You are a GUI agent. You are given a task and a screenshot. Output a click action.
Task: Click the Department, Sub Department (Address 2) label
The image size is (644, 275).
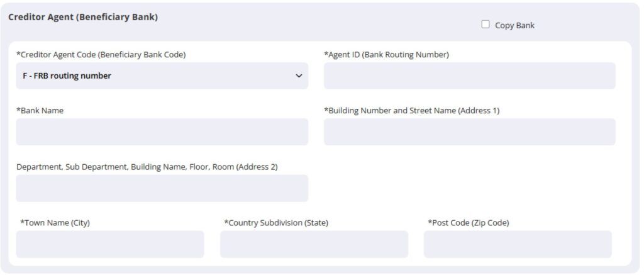click(147, 167)
